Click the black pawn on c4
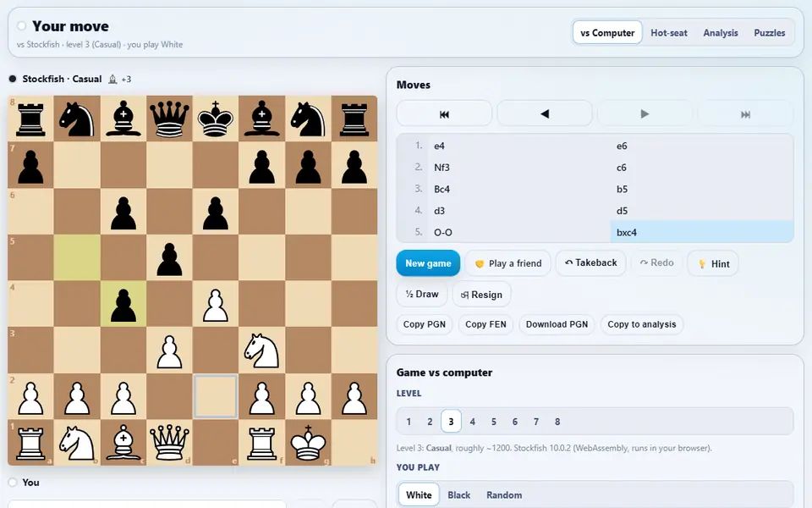The height and width of the screenshot is (508, 812). coord(123,304)
